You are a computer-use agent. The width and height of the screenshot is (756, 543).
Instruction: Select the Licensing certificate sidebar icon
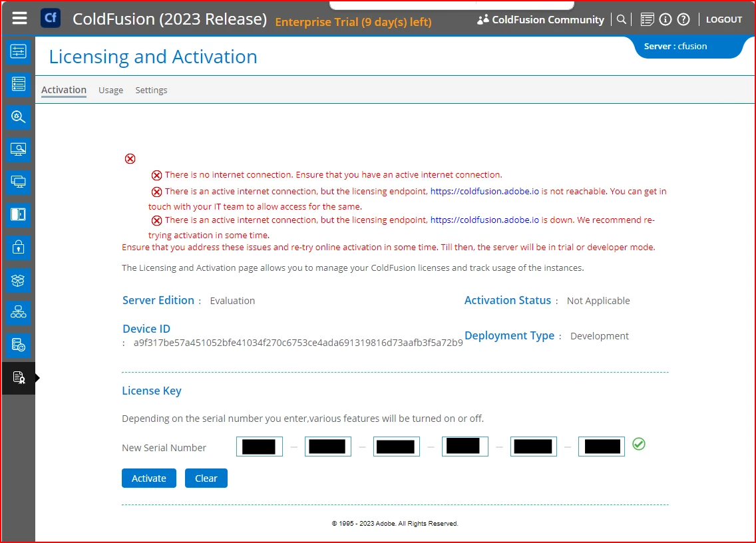tap(19, 378)
